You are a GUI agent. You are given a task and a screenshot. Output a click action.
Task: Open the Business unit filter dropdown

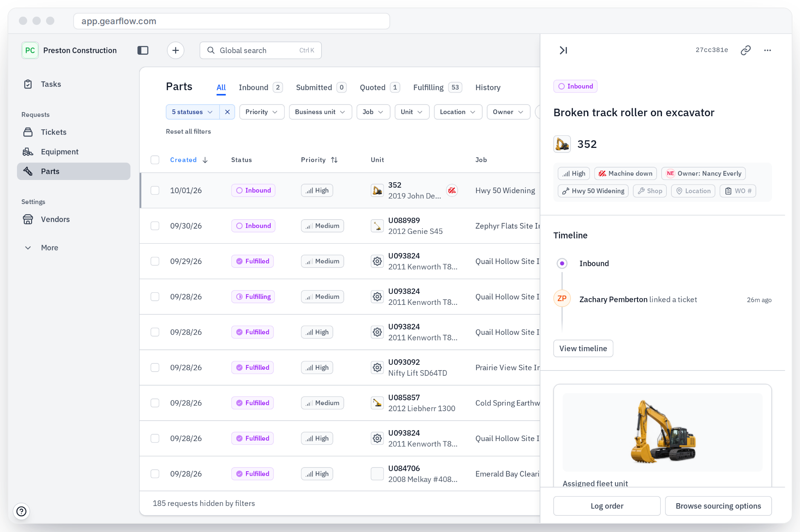pos(320,112)
